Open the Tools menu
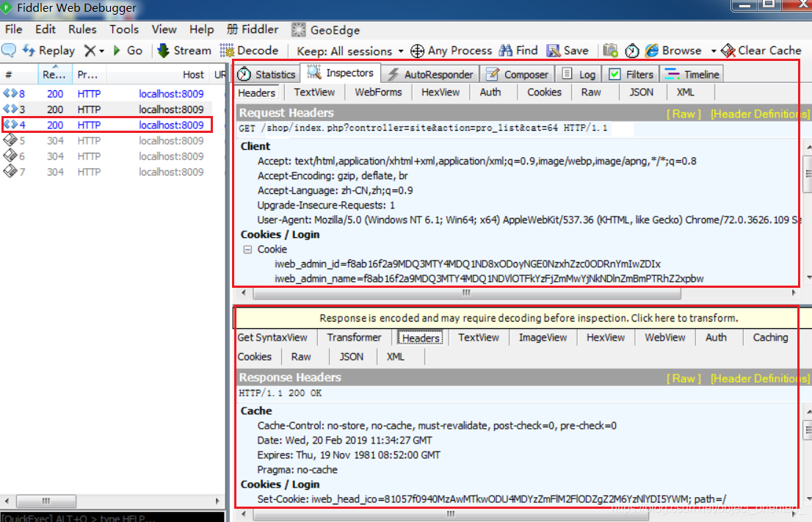The width and height of the screenshot is (812, 522). 124,29
